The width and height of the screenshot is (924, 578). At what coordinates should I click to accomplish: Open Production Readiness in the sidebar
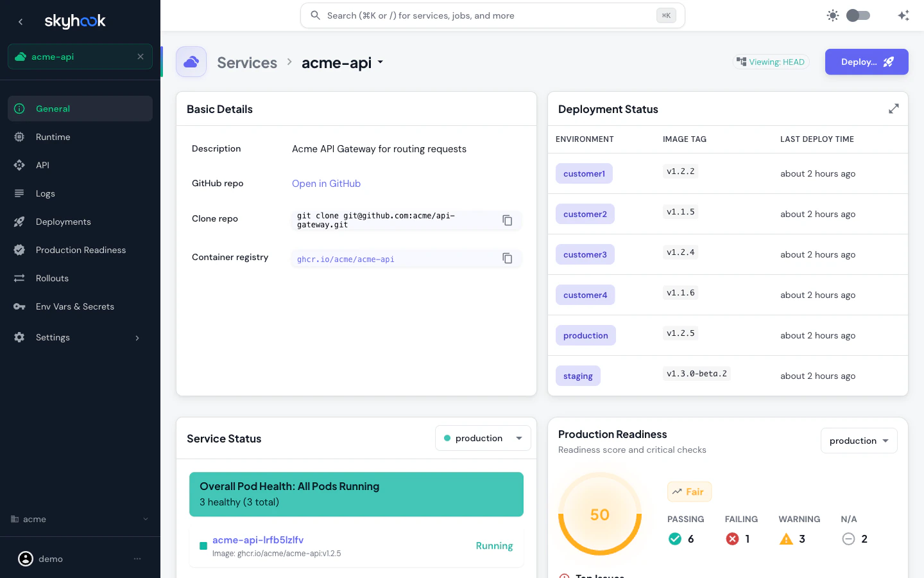click(80, 250)
